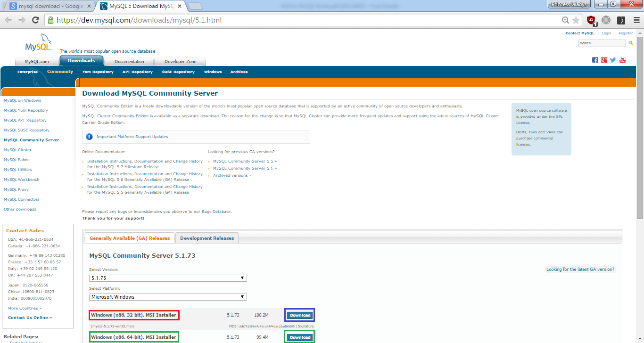Click the browser Forward arrow

[x=22, y=20]
